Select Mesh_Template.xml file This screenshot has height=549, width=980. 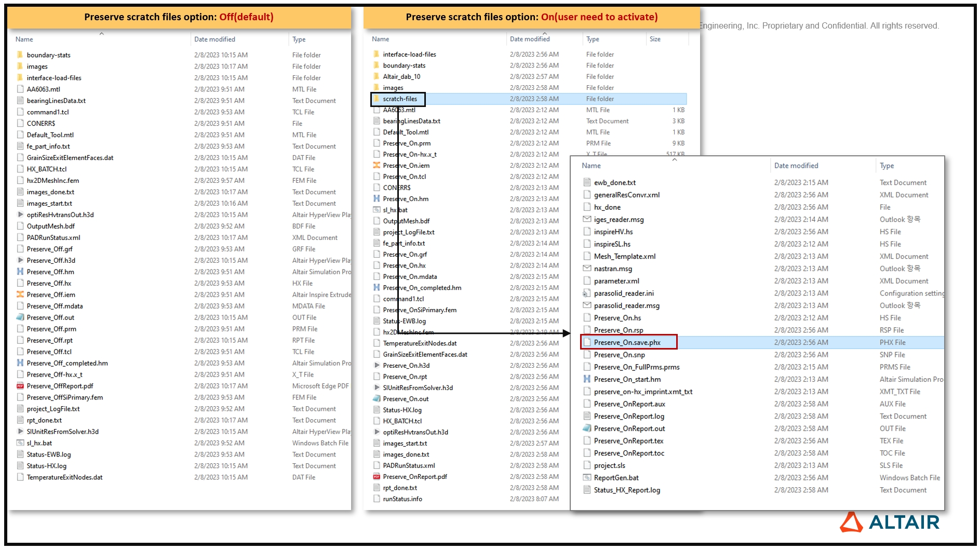(625, 256)
